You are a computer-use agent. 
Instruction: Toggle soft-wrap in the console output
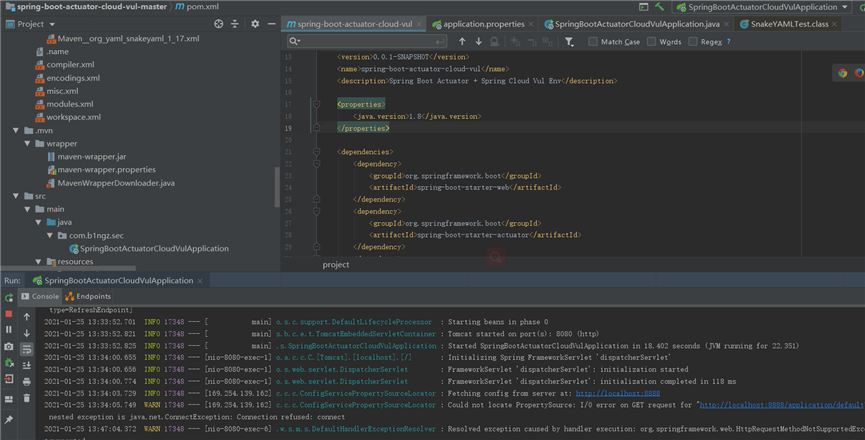[26, 349]
